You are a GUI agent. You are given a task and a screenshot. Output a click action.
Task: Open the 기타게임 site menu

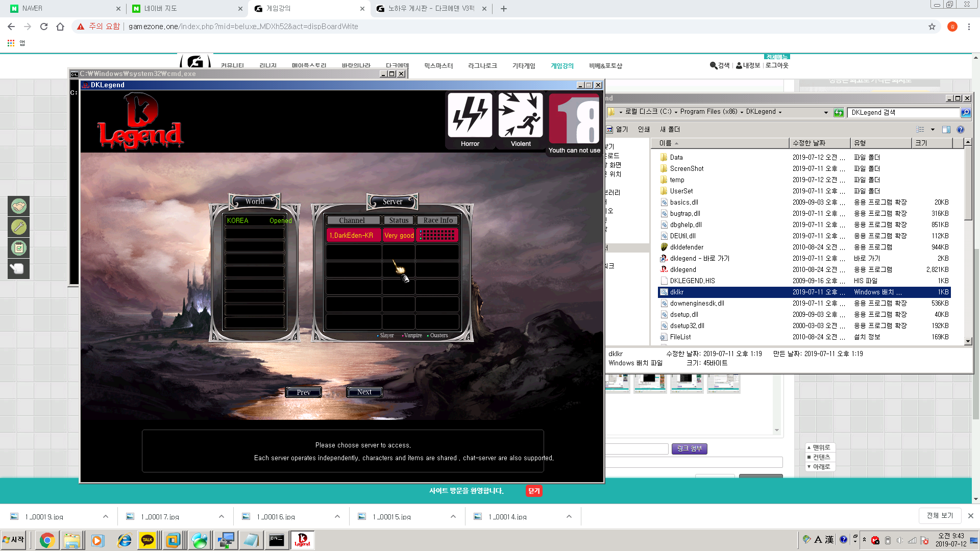click(x=524, y=66)
